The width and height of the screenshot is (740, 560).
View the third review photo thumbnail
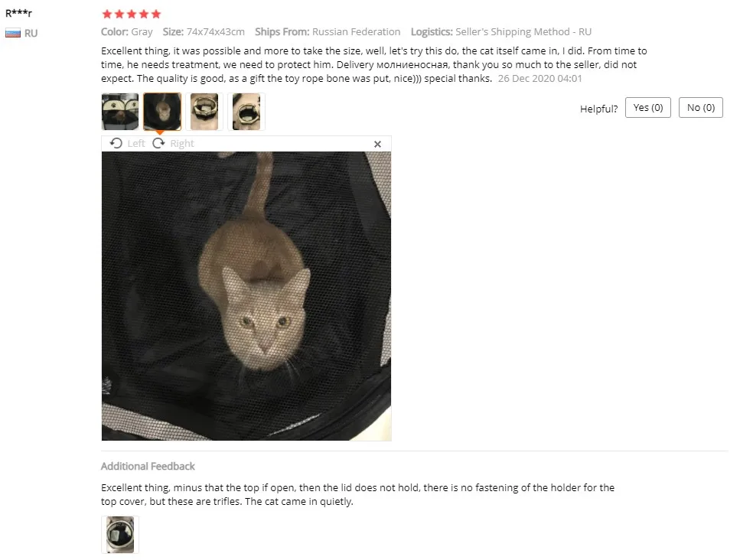pos(204,112)
